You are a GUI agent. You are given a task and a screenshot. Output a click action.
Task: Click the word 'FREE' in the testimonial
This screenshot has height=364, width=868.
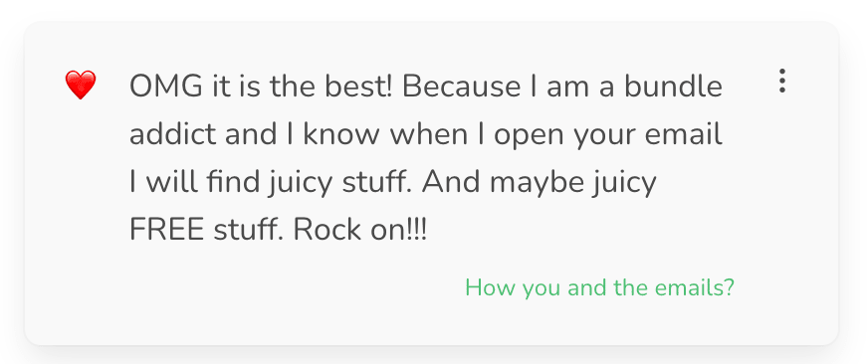[x=166, y=230]
